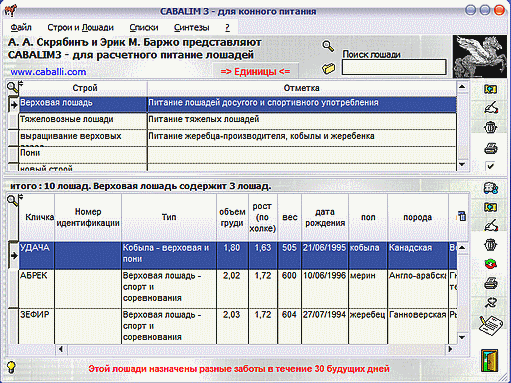
Task: Click the yellow folder icon beside the search field
Action: [328, 68]
